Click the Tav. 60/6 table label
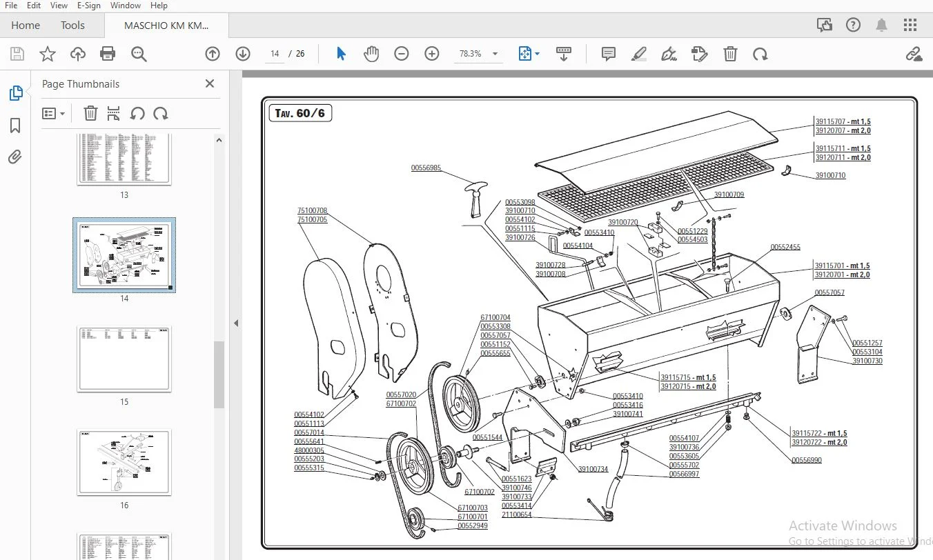The width and height of the screenshot is (933, 560). (300, 113)
